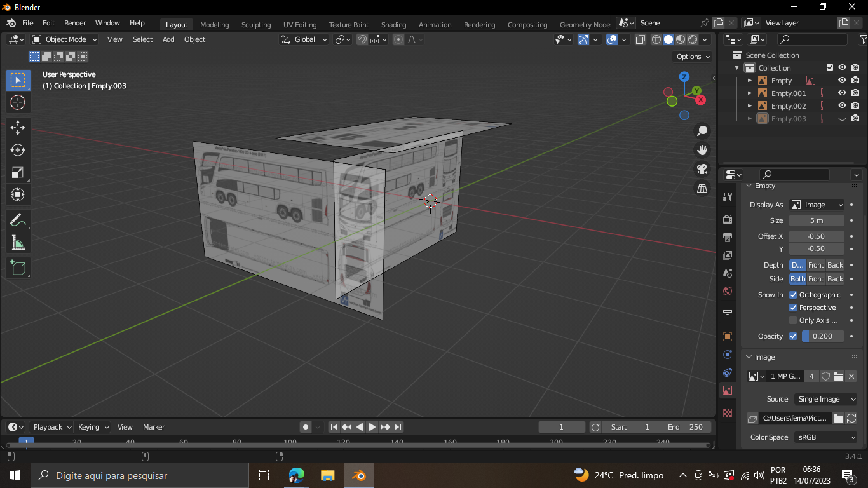This screenshot has width=868, height=488.
Task: Open the Object properties tab
Action: (728, 337)
